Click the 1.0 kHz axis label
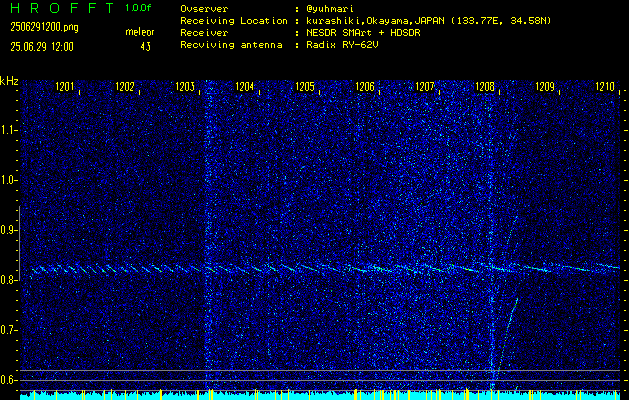 [9, 180]
